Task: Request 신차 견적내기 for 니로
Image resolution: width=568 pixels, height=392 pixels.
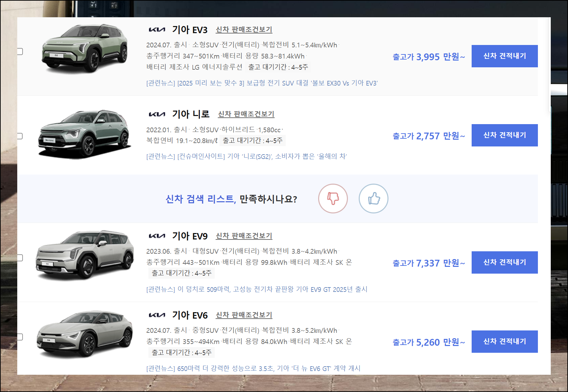Action: 505,135
